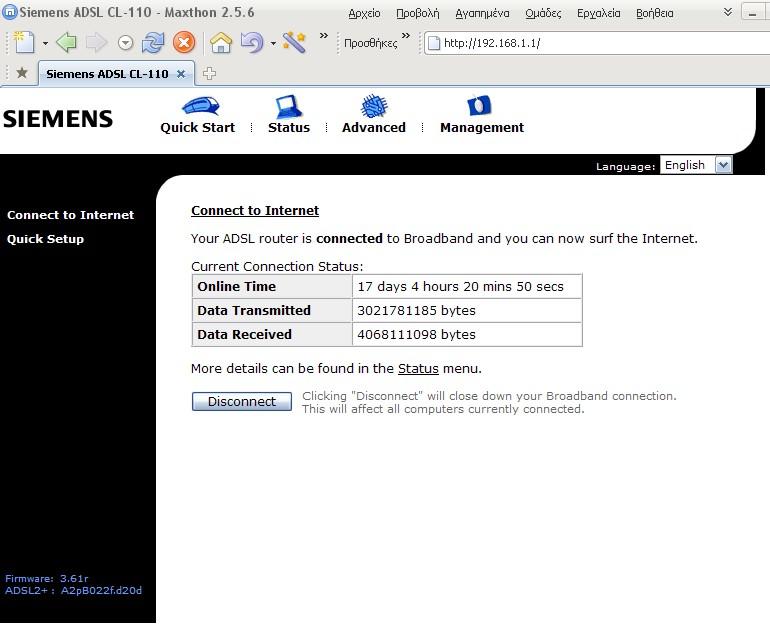Open the Αρχείο menu
The image size is (770, 638).
(364, 13)
